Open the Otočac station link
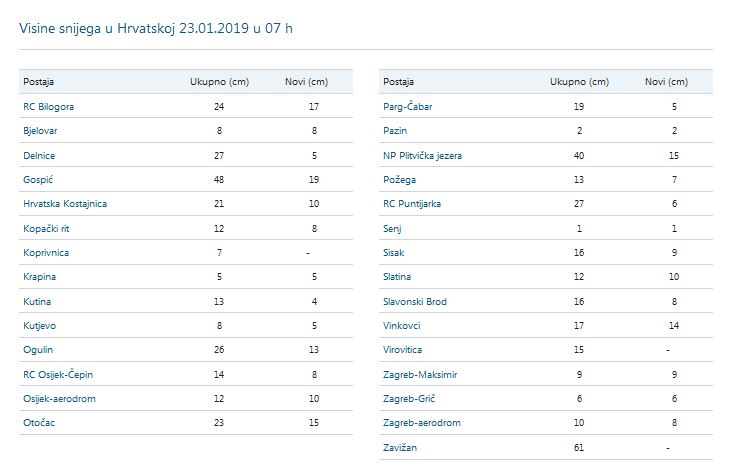This screenshot has height=466, width=731. point(38,423)
